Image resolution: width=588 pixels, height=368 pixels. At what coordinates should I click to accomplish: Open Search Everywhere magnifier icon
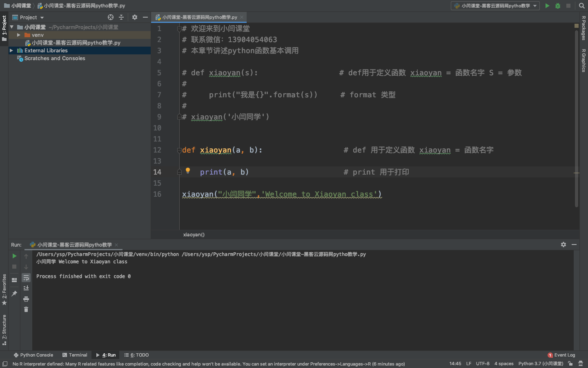(582, 6)
